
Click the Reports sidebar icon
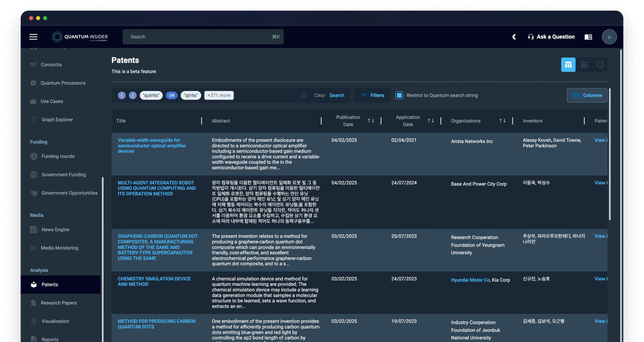point(34,339)
